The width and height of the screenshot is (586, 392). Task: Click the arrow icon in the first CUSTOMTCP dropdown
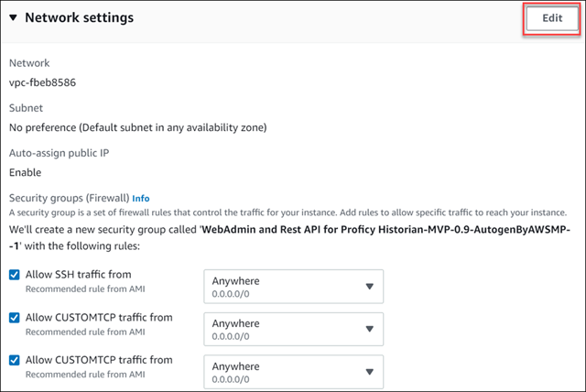pyautogui.click(x=370, y=329)
